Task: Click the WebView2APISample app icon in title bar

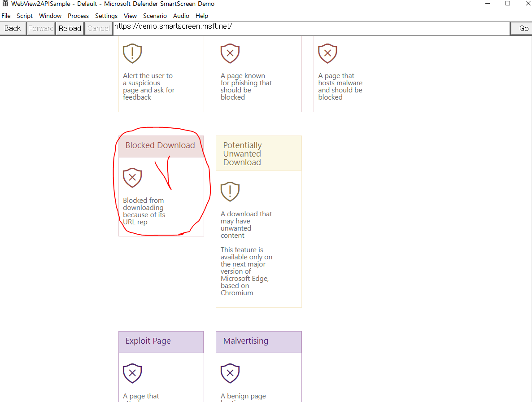Action: coord(5,4)
